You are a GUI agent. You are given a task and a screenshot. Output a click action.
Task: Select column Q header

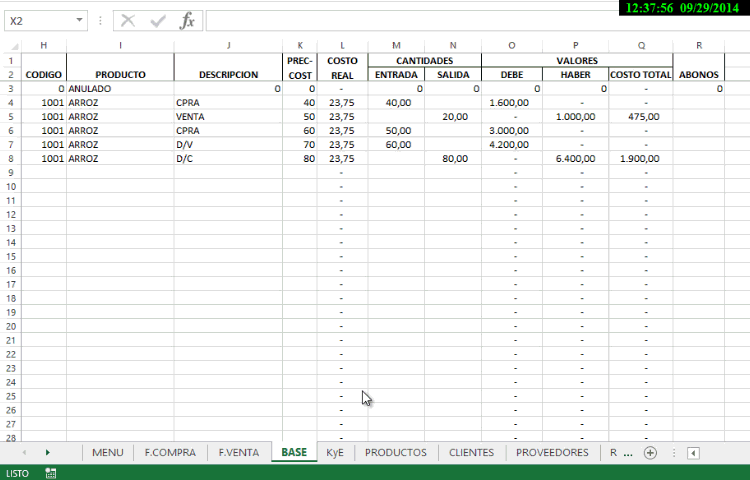pos(641,45)
